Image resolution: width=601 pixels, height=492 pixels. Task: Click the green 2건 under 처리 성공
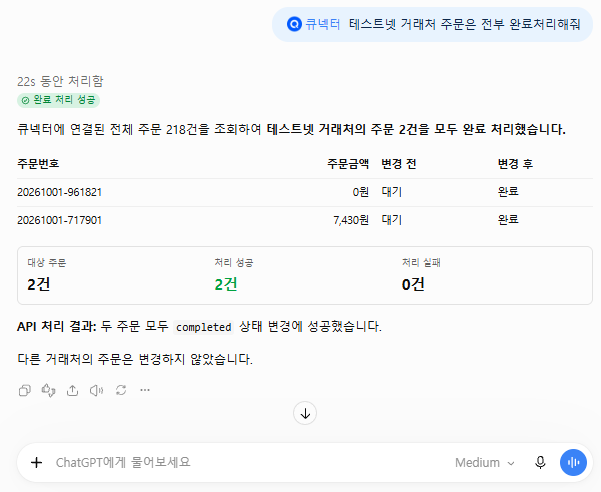[226, 285]
